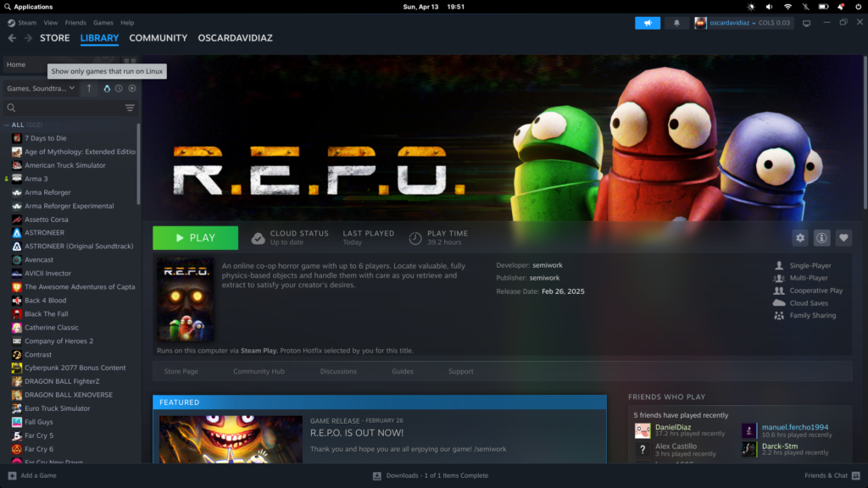Click the Fall Guys game icon
The image size is (868, 488).
[17, 422]
